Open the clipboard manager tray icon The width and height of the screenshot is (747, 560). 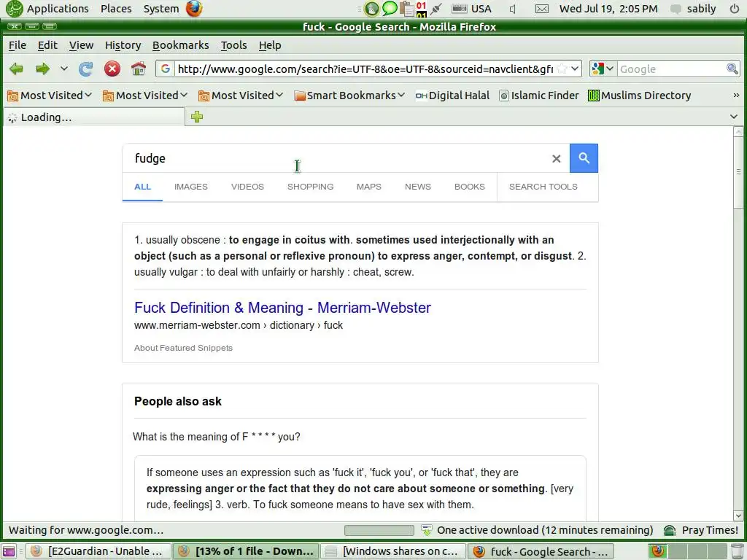coord(406,9)
